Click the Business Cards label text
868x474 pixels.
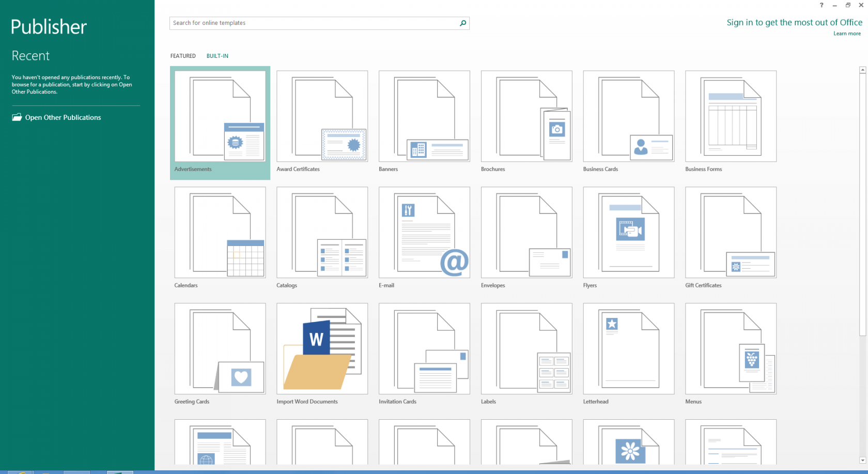pos(600,169)
